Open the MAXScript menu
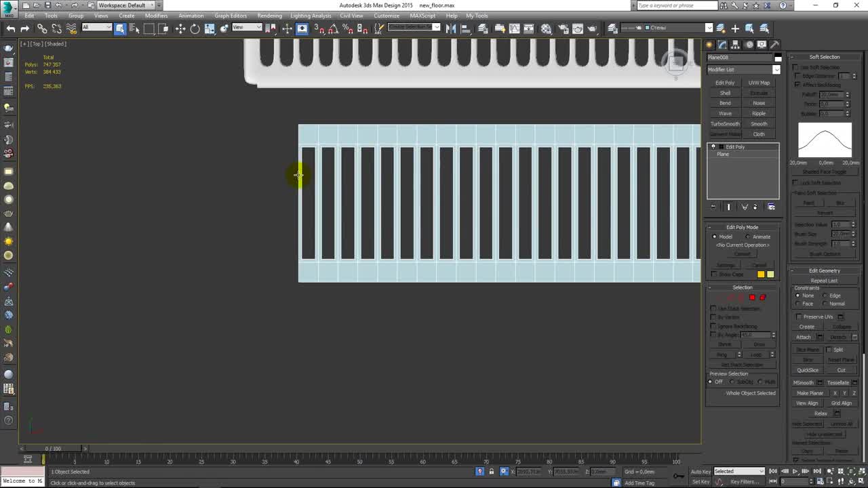Screen dimensions: 868x488 coord(422,16)
